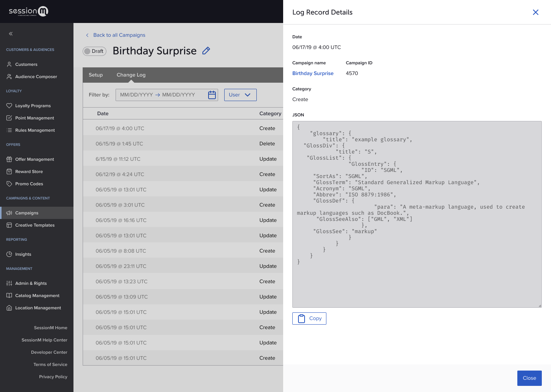Switch to the Setup tab
Screen dimensions: 551x392
96,75
